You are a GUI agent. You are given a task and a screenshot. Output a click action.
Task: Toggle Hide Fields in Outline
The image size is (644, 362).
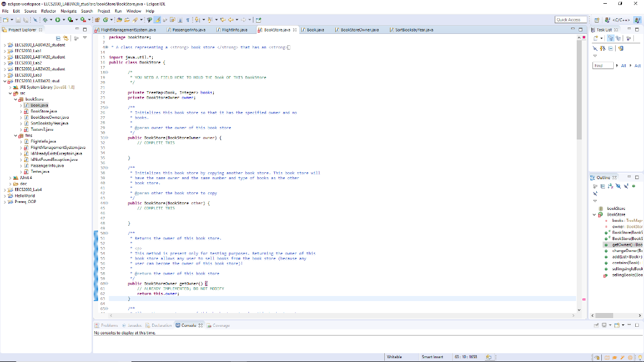(x=618, y=186)
